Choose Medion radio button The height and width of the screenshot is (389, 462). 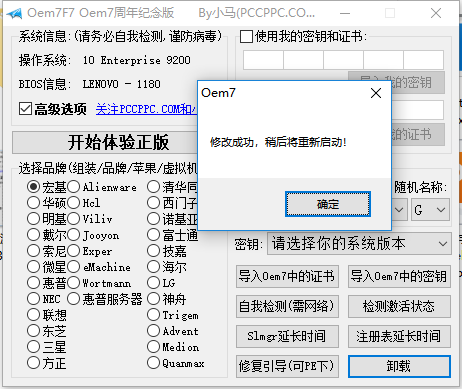(x=153, y=347)
